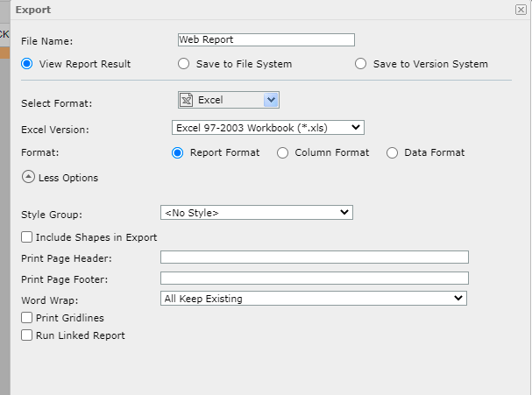Open the Select Format dropdown arrow
Screen dimensions: 532x395
click(271, 100)
